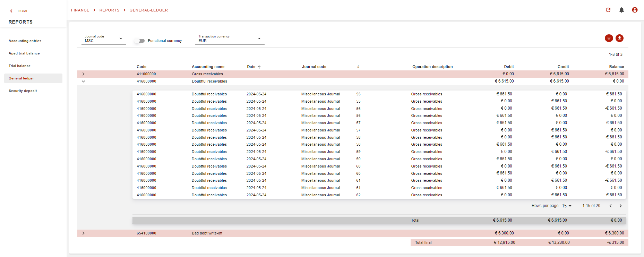The width and height of the screenshot is (644, 257).
Task: Click Operation description column header
Action: point(432,67)
